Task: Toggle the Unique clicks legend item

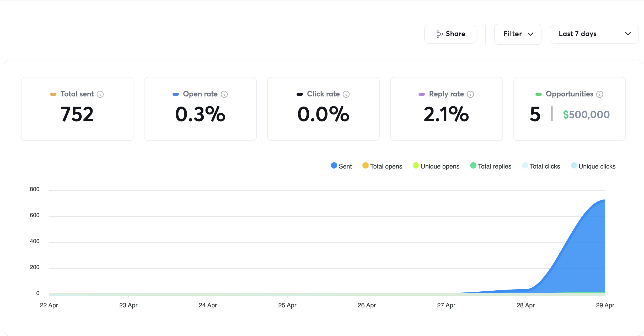Action: (593, 166)
